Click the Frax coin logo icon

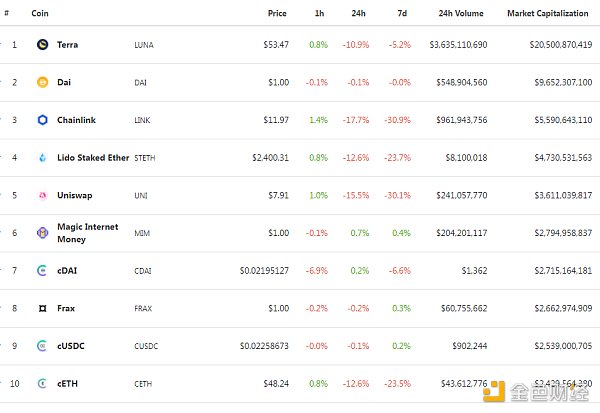tap(42, 308)
